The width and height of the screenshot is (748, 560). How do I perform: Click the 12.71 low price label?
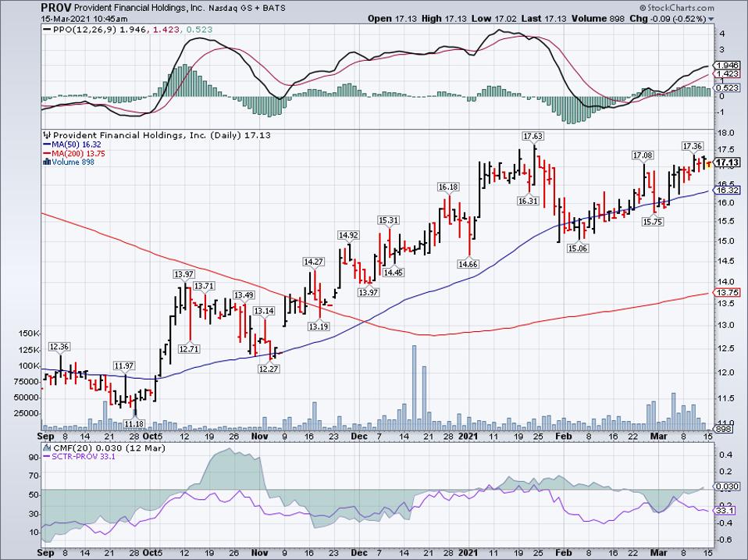(x=189, y=349)
